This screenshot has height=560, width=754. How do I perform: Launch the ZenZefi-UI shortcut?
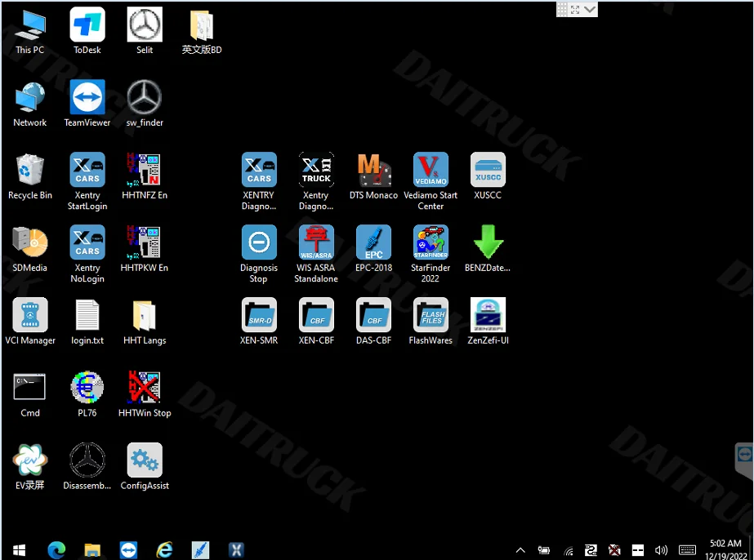click(x=488, y=321)
